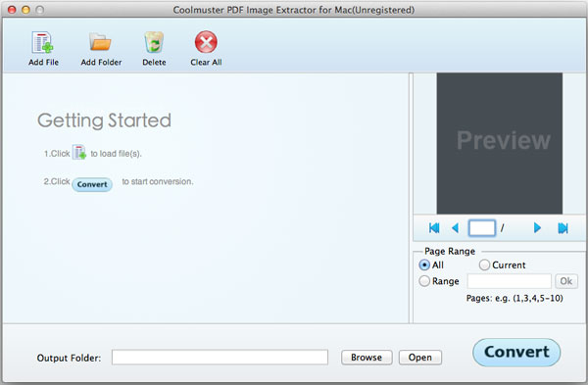Enable the Range radio button
The height and width of the screenshot is (385, 588).
point(424,281)
